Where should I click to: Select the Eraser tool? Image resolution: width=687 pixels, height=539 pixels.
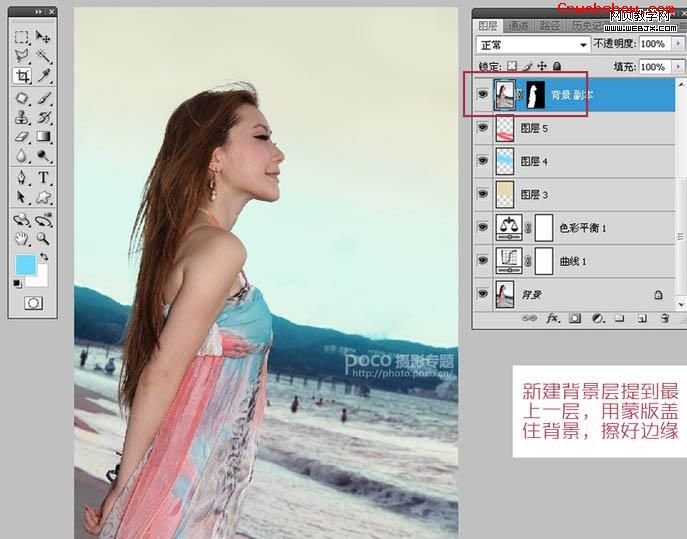point(21,136)
